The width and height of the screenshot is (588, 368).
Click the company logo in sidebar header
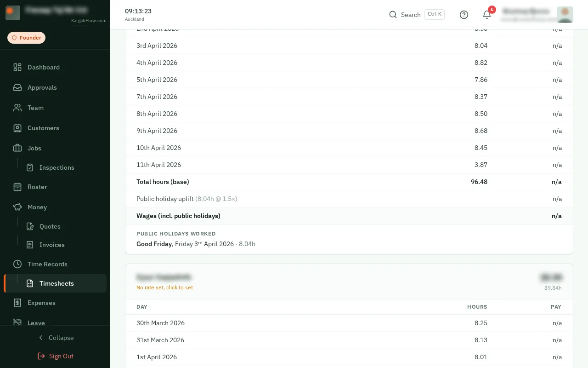click(13, 13)
